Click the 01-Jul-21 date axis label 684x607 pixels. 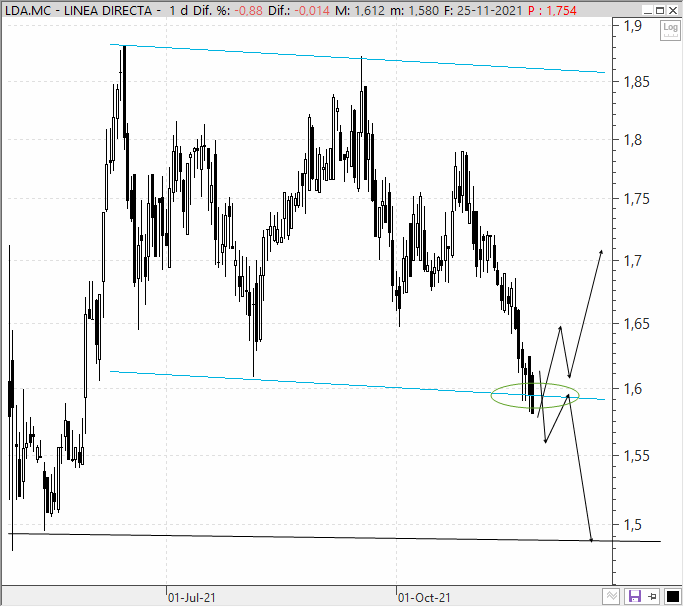[192, 597]
